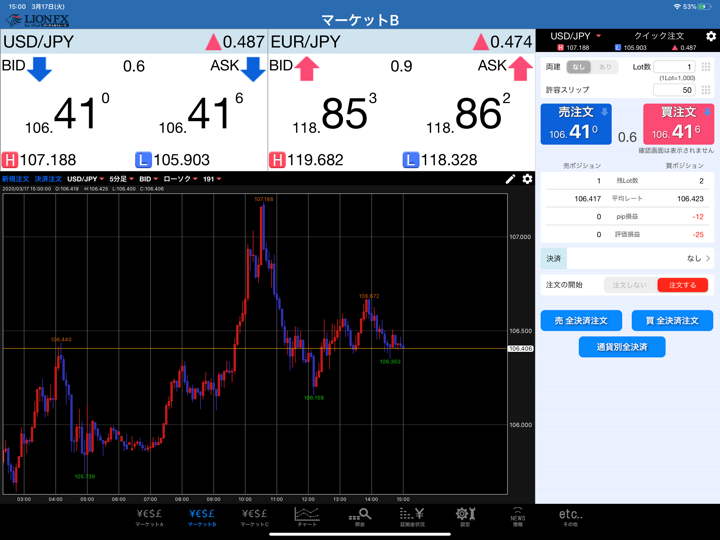Open the 照会 inquiry search icon
Screen dimensions: 720x540
tap(360, 516)
